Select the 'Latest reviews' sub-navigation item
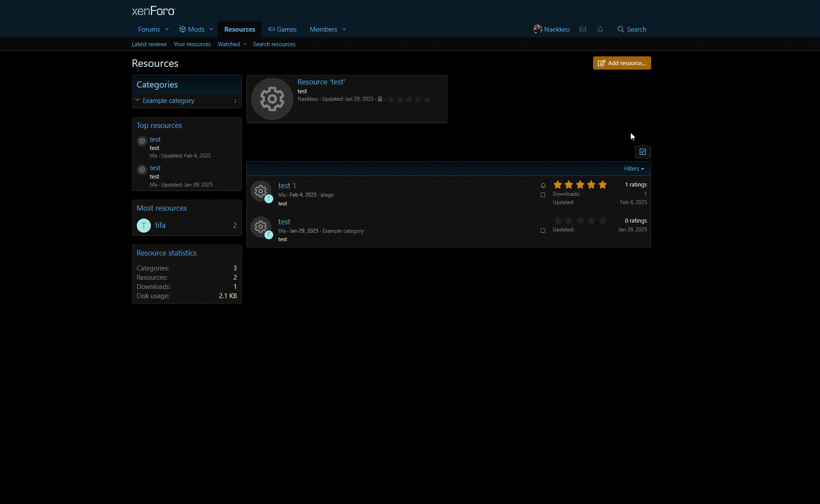This screenshot has height=504, width=820. point(149,44)
